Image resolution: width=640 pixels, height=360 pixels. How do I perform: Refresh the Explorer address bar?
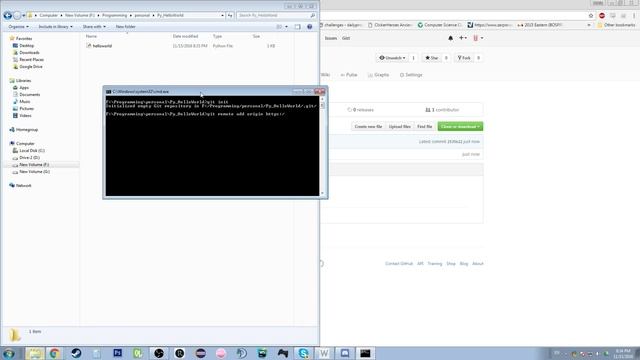pyautogui.click(x=230, y=16)
